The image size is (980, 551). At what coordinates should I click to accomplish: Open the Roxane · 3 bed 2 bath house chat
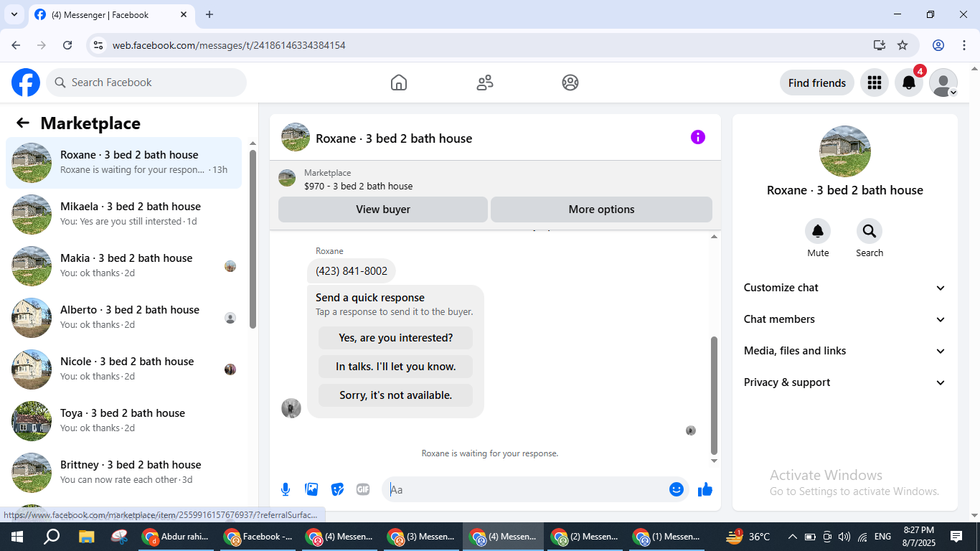coord(124,163)
